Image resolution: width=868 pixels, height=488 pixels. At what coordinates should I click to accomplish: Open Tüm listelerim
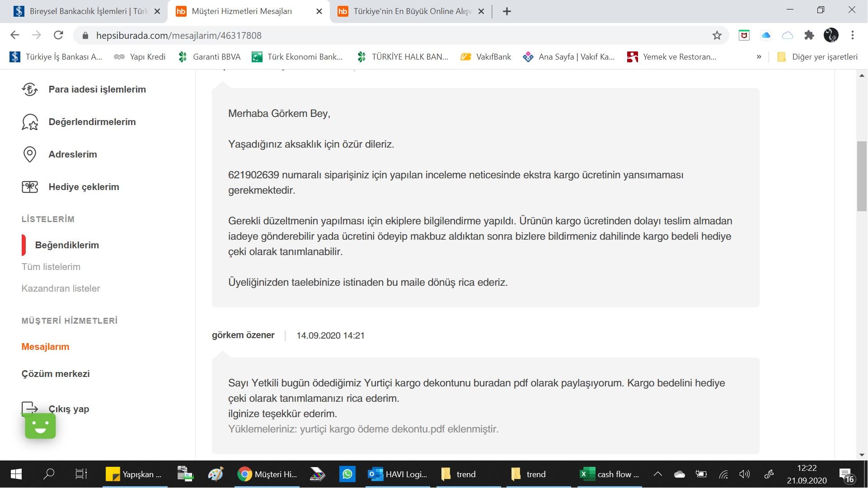pos(51,267)
